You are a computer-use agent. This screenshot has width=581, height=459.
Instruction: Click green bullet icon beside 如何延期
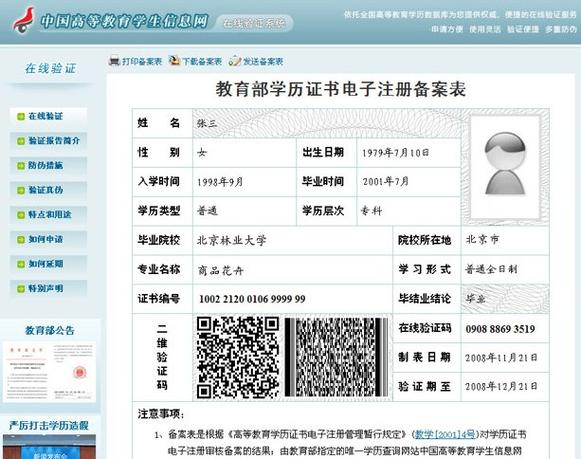(x=21, y=264)
